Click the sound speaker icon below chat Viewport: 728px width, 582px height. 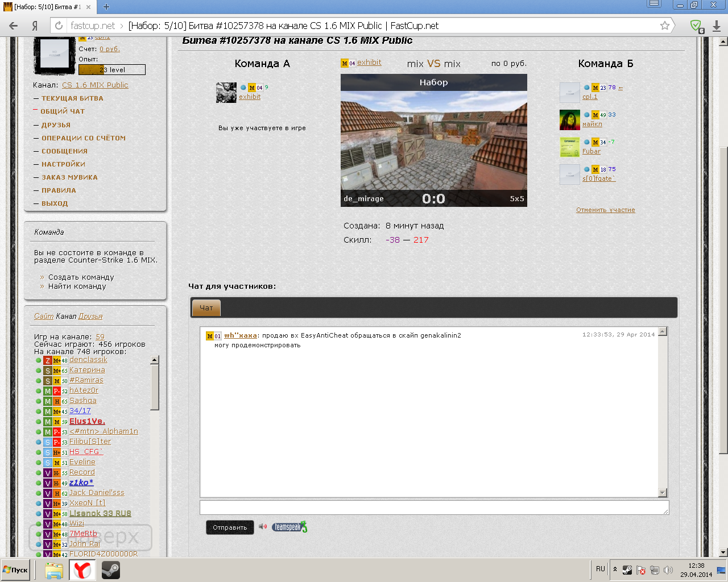pos(263,527)
